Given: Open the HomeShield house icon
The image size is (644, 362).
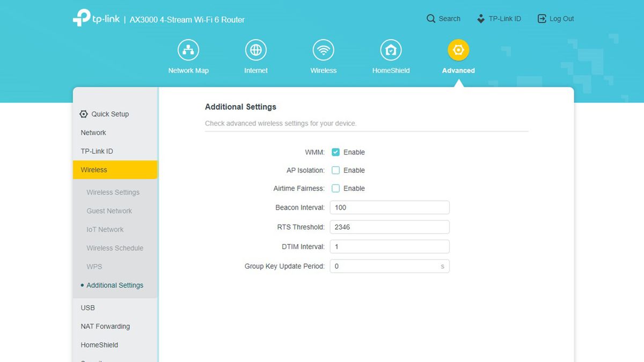Looking at the screenshot, I should click(x=391, y=50).
